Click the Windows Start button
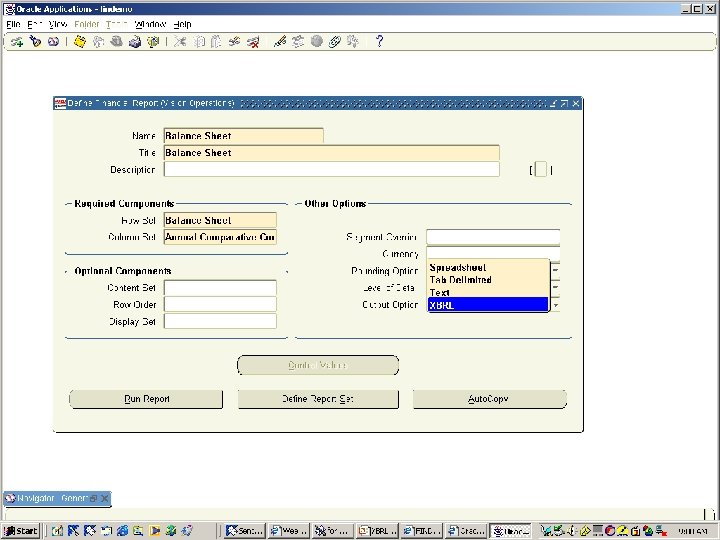720x540 pixels. coord(21,531)
